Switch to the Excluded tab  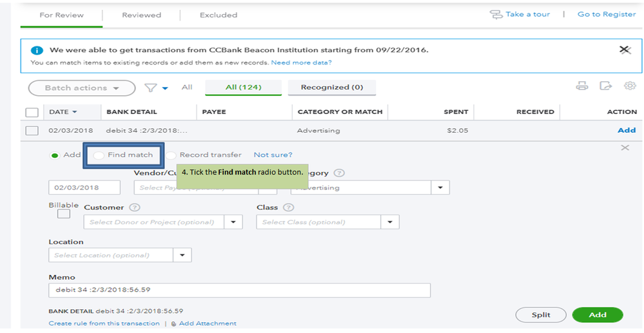(218, 15)
